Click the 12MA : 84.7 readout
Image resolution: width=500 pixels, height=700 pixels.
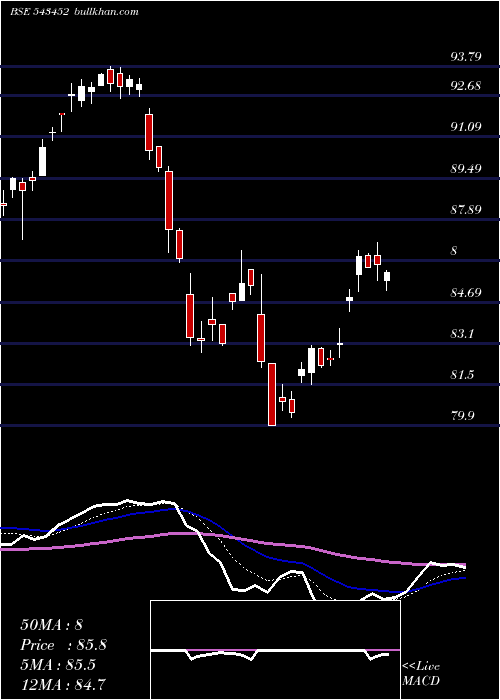click(63, 684)
